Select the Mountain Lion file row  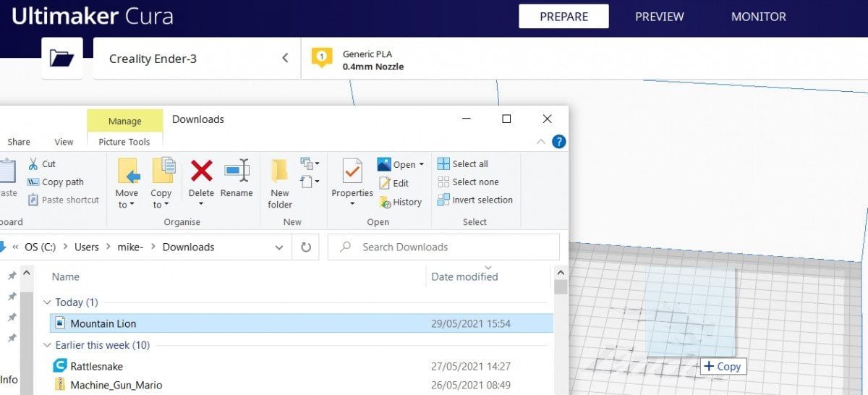[x=302, y=323]
